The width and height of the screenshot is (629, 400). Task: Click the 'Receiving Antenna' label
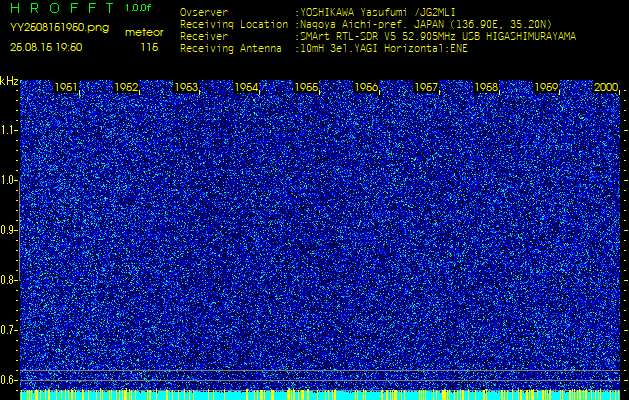[231, 49]
